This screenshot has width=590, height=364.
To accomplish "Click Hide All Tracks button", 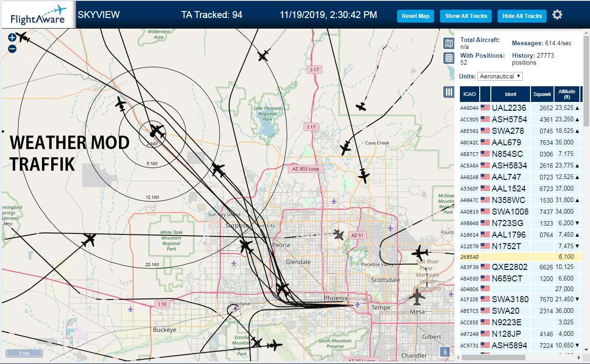I will click(x=522, y=16).
